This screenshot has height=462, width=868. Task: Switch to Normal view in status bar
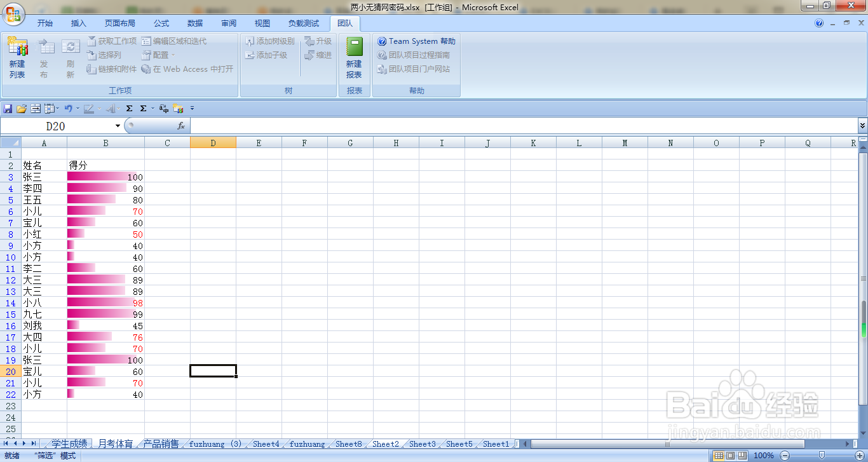(719, 455)
